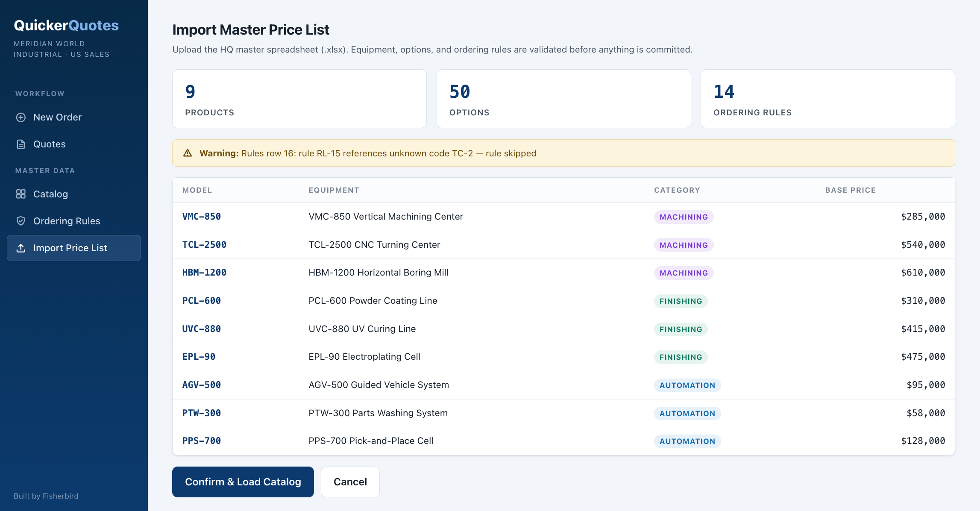
Task: Click AGV-500 Guided Vehicle System description
Action: (x=379, y=385)
